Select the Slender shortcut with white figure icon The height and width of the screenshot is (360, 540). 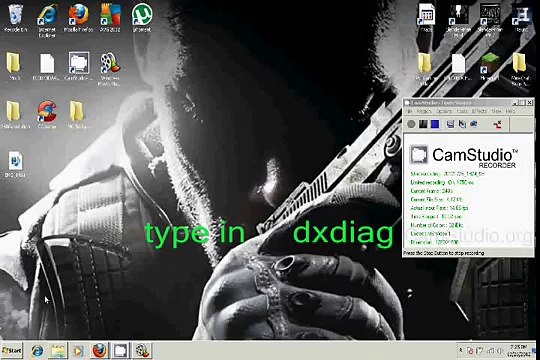(458, 20)
